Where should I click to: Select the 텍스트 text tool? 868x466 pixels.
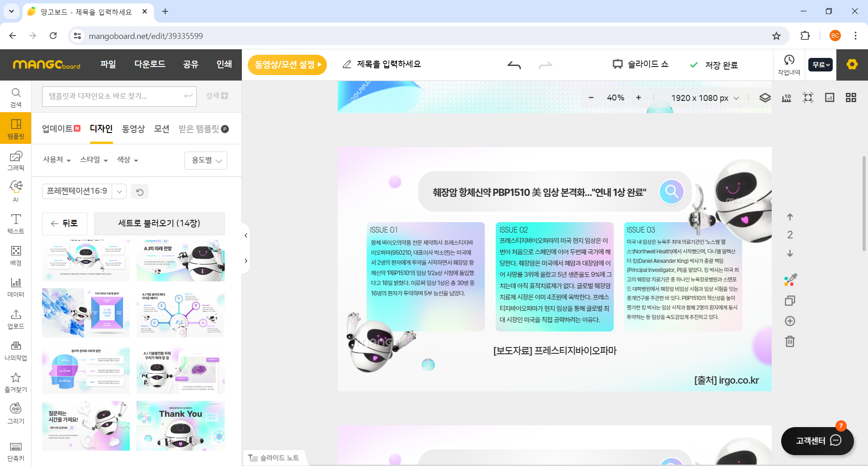pos(16,223)
